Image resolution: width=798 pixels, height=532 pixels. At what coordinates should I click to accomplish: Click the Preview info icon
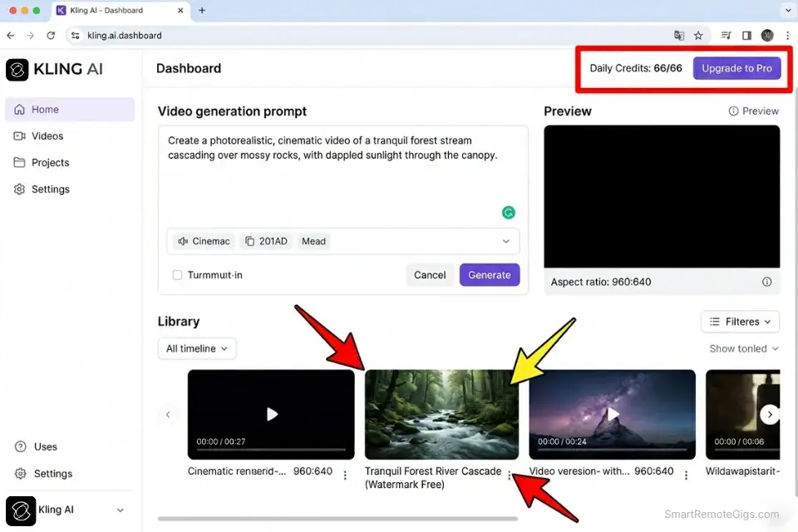click(x=732, y=111)
